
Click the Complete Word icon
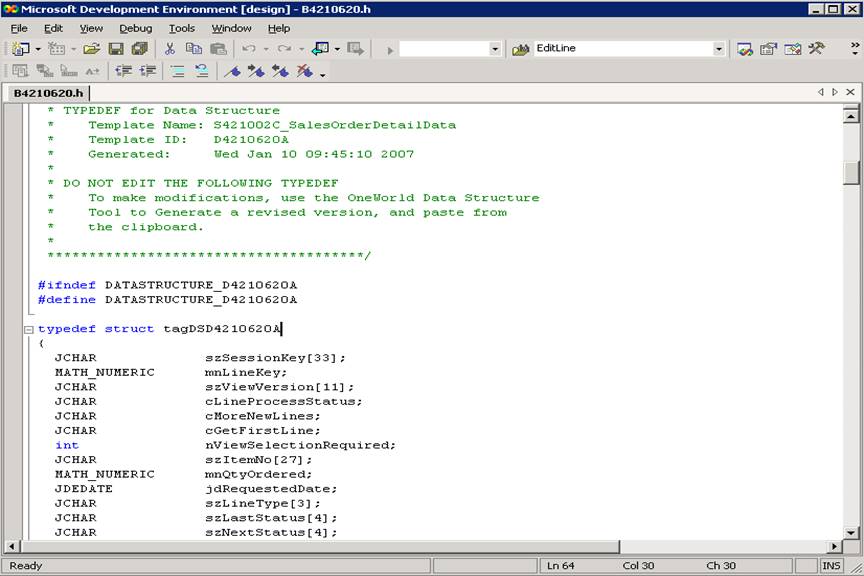[92, 71]
